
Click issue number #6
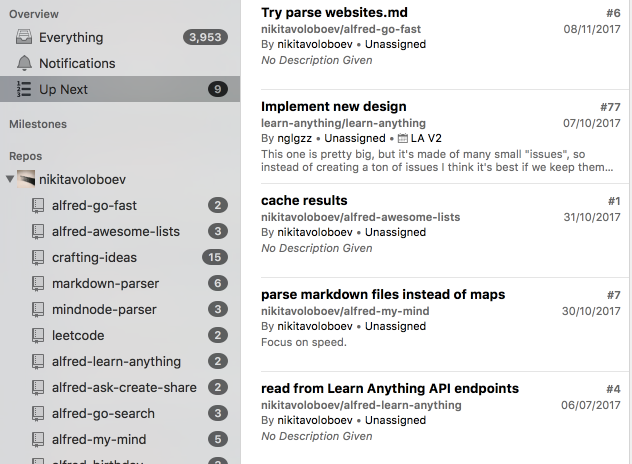coord(613,13)
